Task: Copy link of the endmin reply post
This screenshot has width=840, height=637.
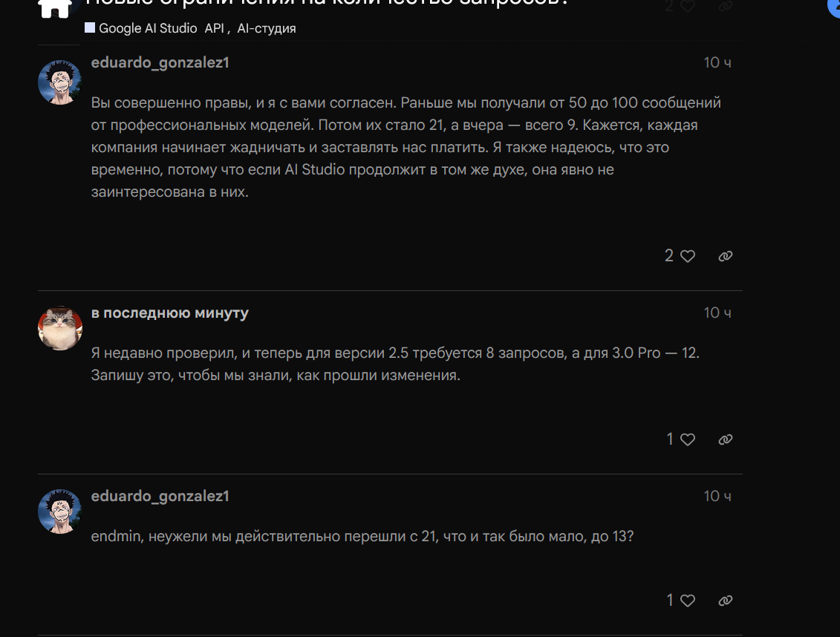Action: point(726,601)
